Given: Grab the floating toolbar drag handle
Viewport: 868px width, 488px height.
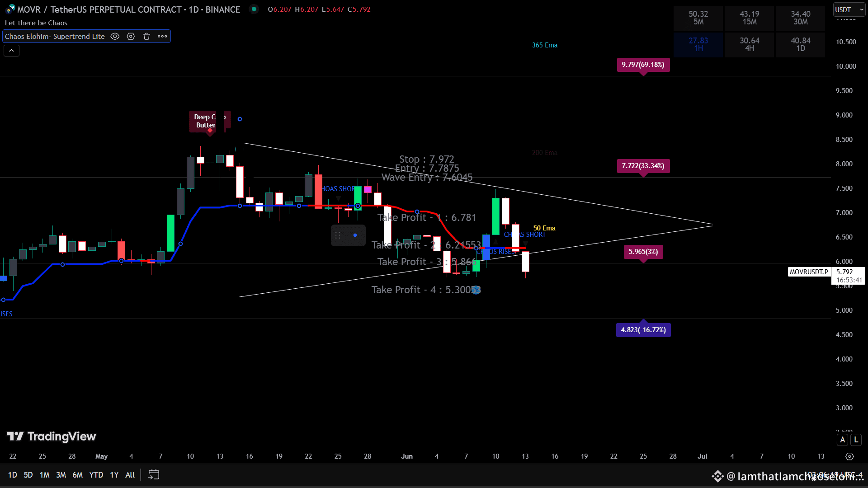Looking at the screenshot, I should point(338,235).
